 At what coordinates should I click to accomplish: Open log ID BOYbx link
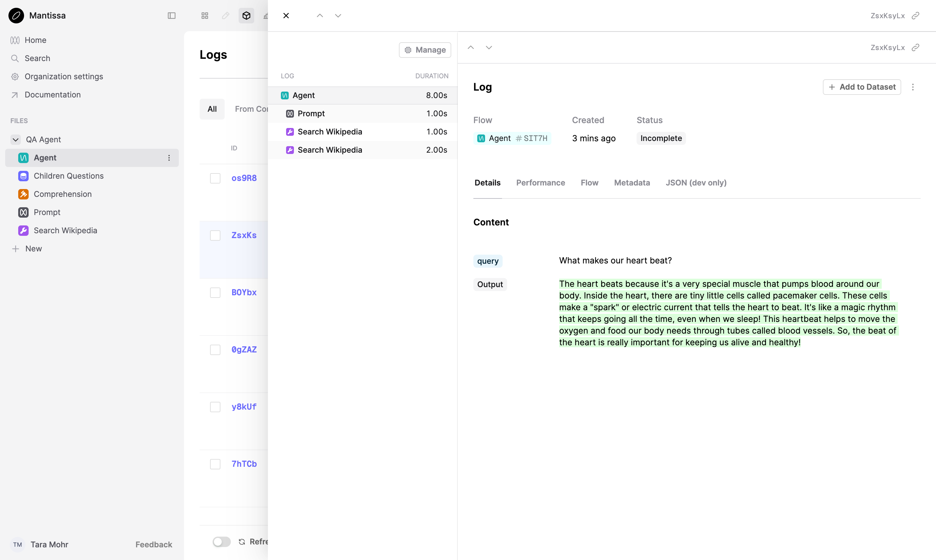point(244,292)
